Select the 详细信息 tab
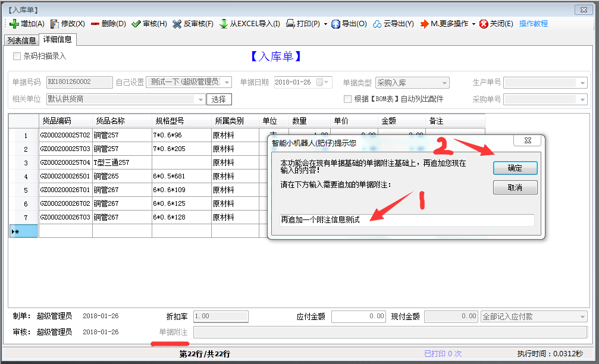Screen dimensions: 599x364 coord(58,40)
